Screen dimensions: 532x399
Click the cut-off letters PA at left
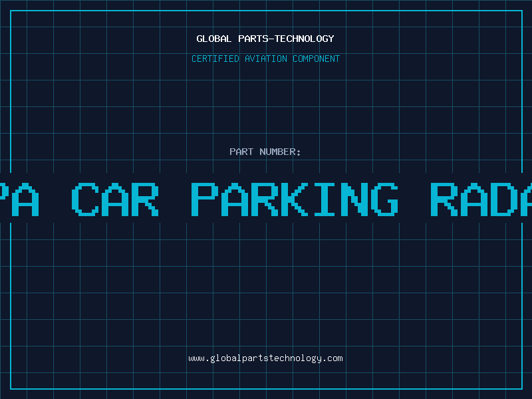pyautogui.click(x=19, y=199)
